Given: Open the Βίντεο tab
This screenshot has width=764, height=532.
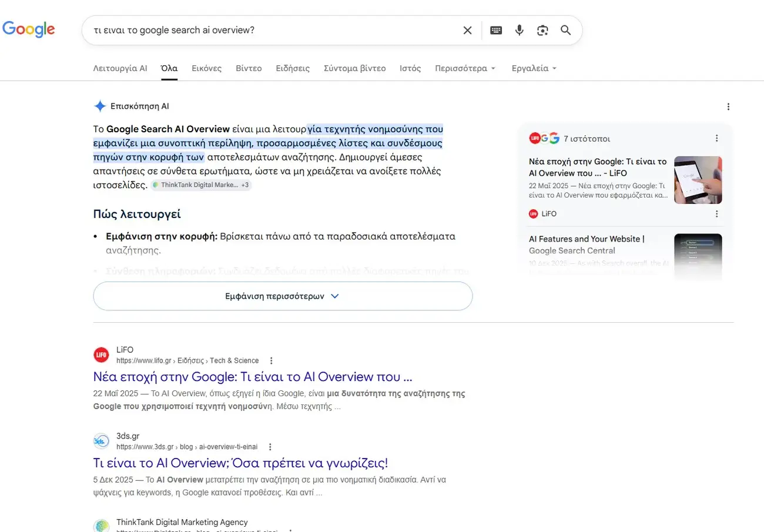Looking at the screenshot, I should coord(249,68).
